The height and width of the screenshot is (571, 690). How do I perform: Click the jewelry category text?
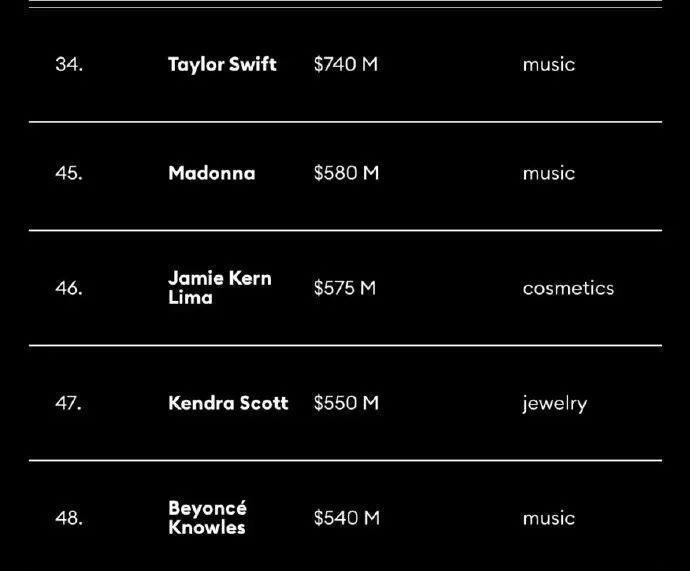tap(554, 404)
